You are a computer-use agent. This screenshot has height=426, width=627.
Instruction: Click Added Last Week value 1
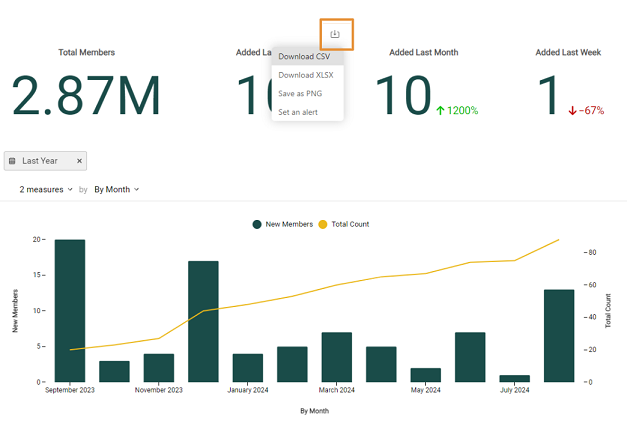coord(547,97)
